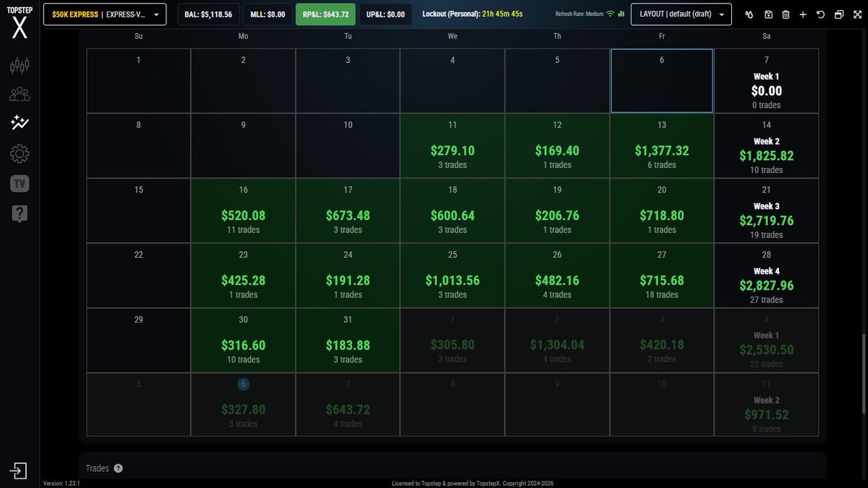Save the current layout with disk icon

[x=768, y=14]
